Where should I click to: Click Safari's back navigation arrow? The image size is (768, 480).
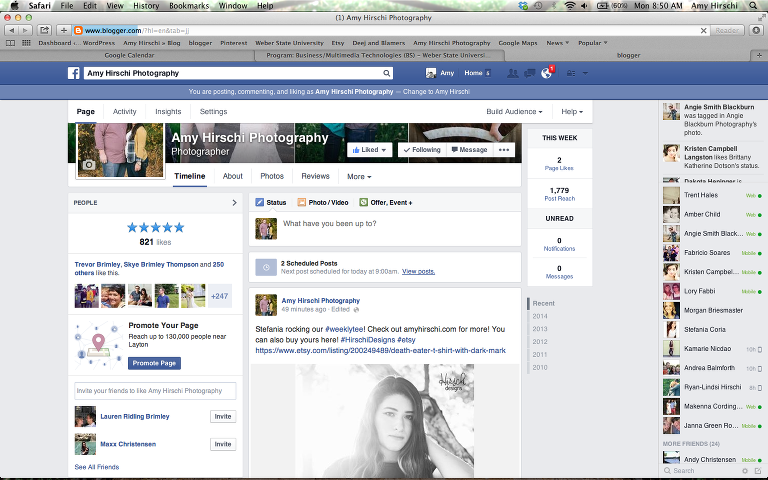[11, 30]
